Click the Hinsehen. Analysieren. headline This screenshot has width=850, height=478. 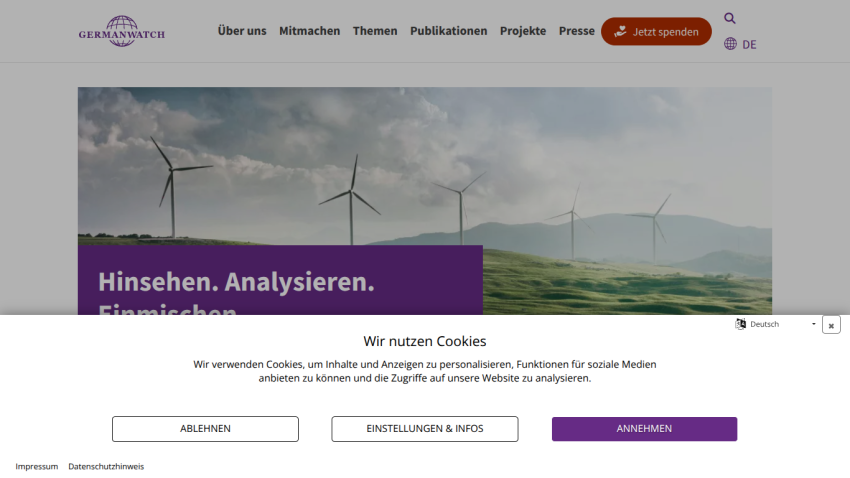pos(236,282)
